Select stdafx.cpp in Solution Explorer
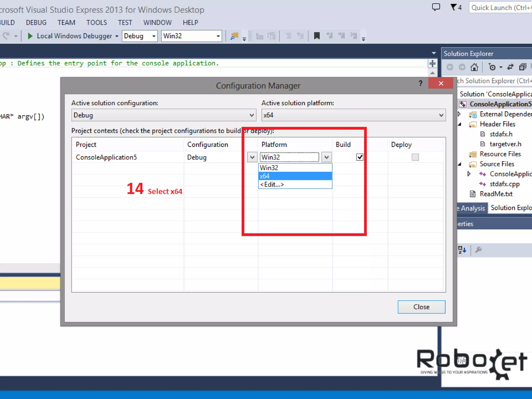 tap(504, 184)
